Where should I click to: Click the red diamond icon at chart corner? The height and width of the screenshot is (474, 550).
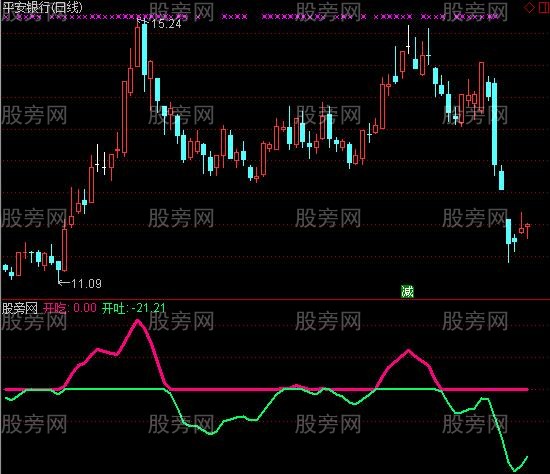[529, 7]
